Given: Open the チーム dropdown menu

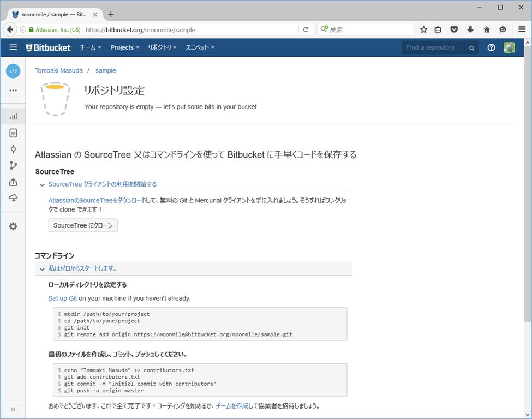Looking at the screenshot, I should point(91,48).
